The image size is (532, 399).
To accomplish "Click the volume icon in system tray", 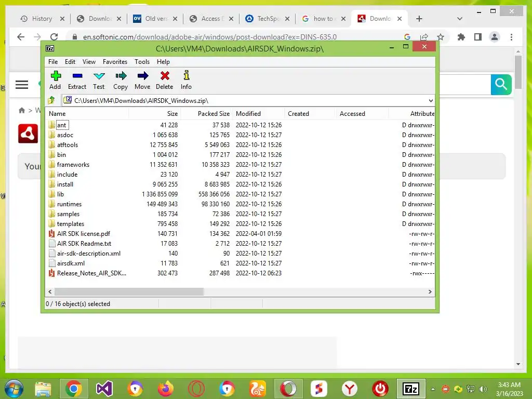I will 483,389.
